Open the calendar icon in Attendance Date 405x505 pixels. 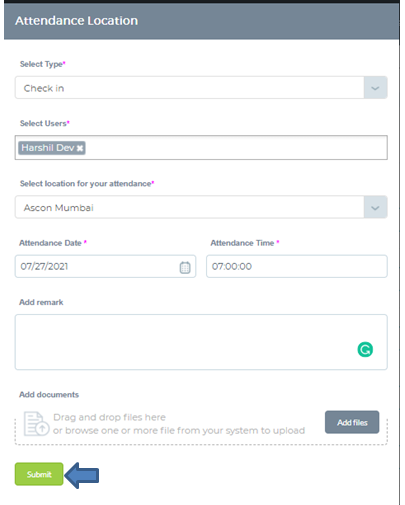(x=185, y=267)
